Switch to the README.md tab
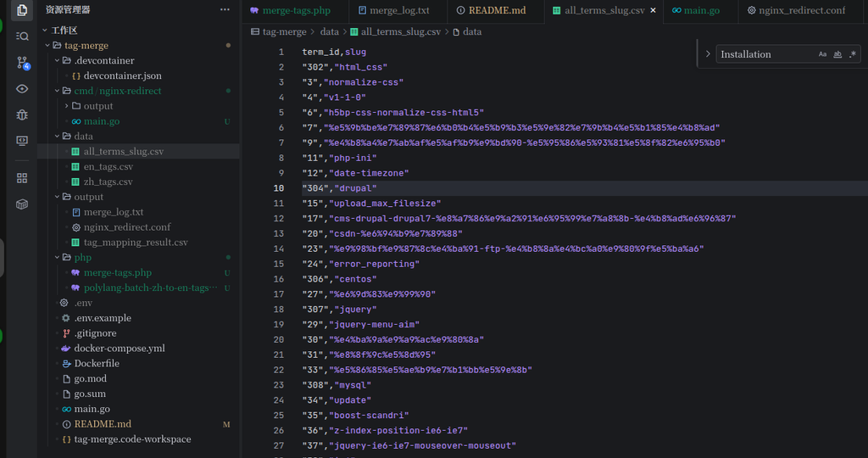Viewport: 868px width, 458px height. pos(496,10)
